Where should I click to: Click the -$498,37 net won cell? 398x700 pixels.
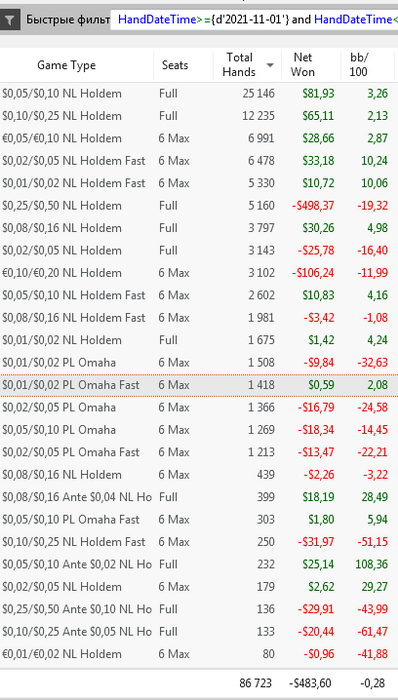[312, 206]
